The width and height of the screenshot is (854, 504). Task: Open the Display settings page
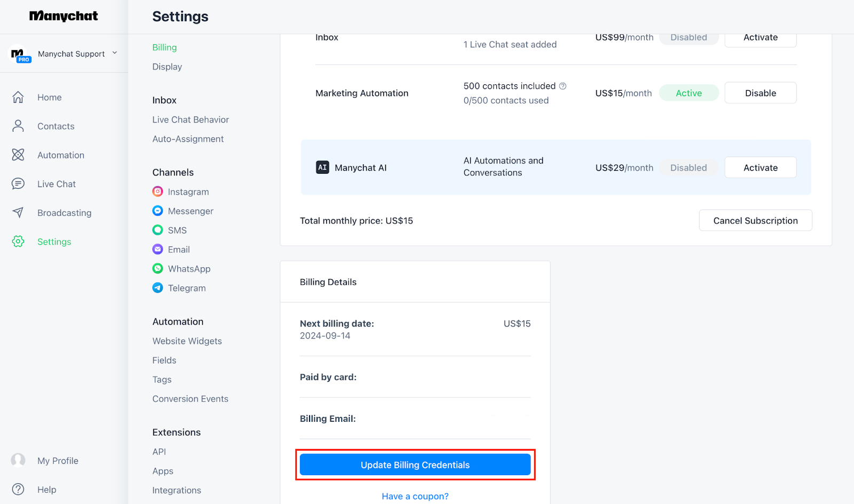(x=167, y=67)
